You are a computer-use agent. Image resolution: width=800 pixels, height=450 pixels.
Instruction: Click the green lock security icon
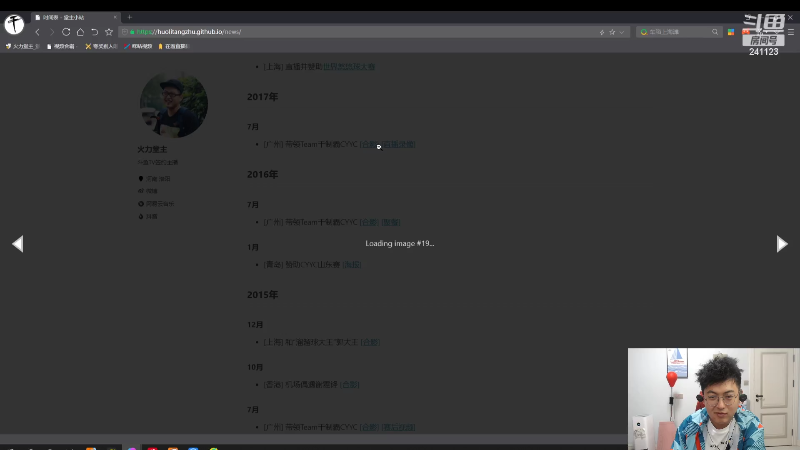[x=132, y=32]
